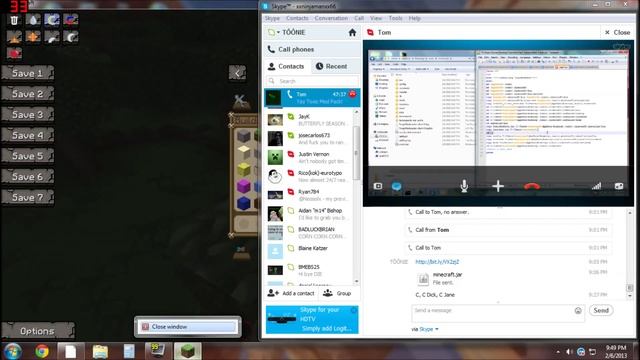Viewport: 640px width, 360px height.
Task: Click the trash can icon in game toolbar
Action: coord(14,20)
